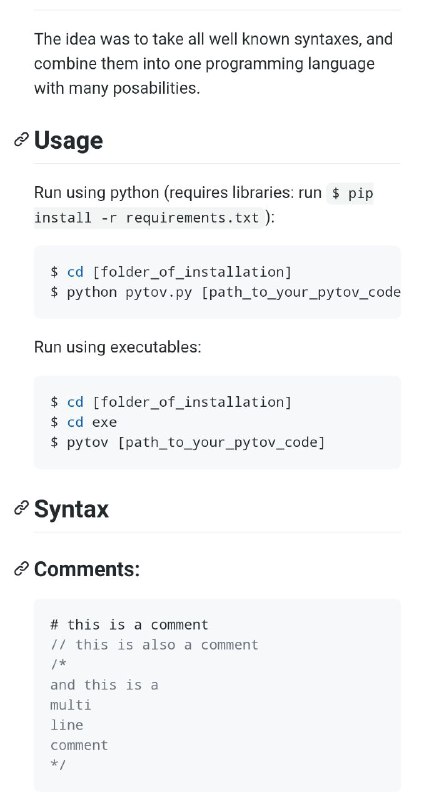Click the "line" code line
Screen dimensions: 434x800
tap(67, 724)
